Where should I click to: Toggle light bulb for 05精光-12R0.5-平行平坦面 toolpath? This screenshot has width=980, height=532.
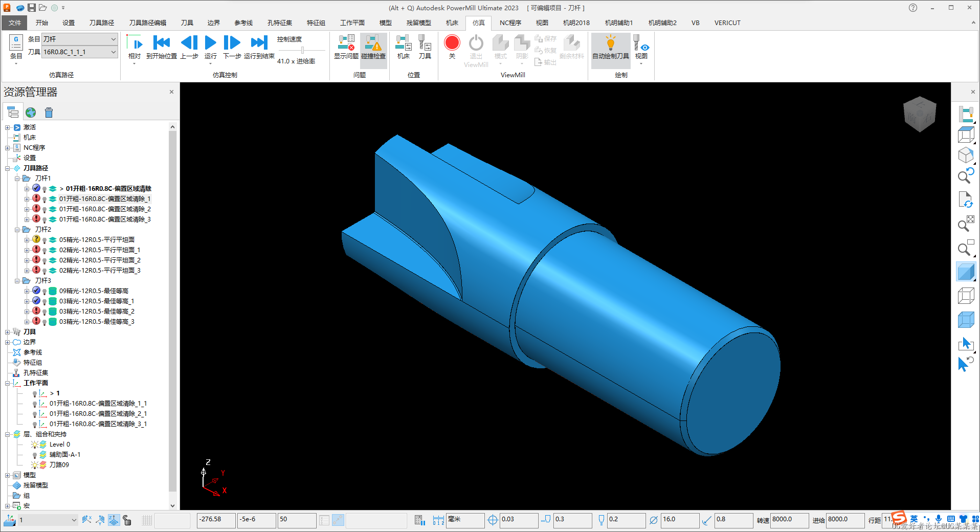[44, 240]
